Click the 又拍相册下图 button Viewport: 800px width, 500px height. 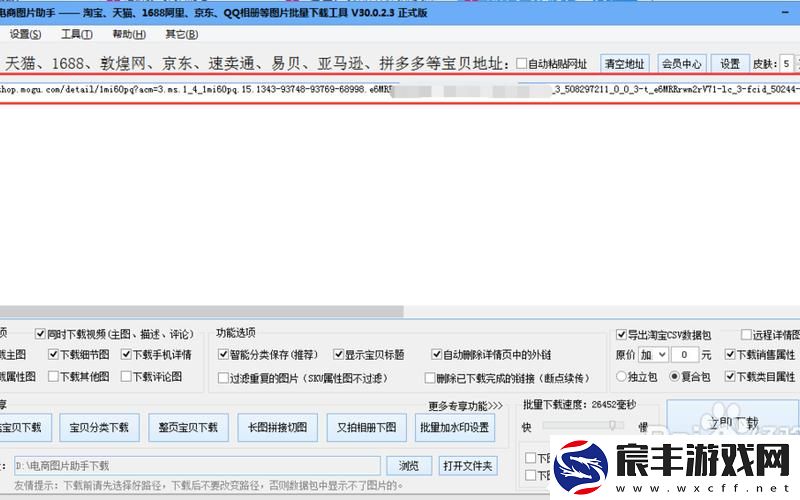(x=366, y=428)
